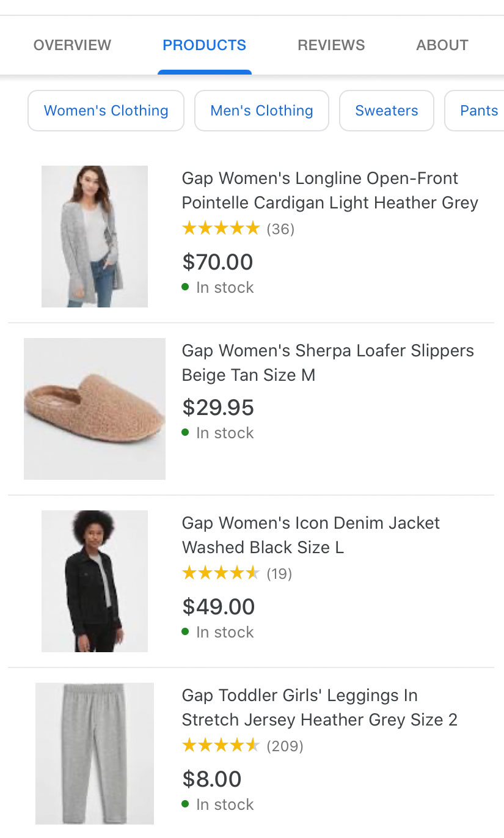
Task: Click the leggings' 209-review star rating
Action: pyautogui.click(x=243, y=746)
